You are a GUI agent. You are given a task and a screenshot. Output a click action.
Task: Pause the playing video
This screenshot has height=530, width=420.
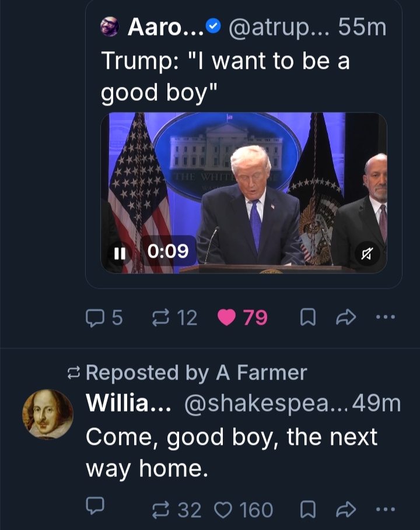(120, 252)
